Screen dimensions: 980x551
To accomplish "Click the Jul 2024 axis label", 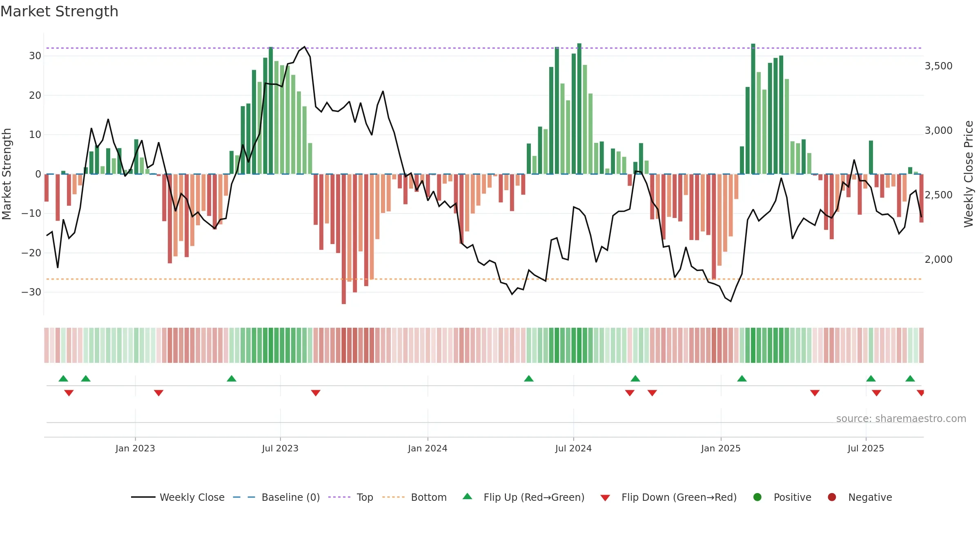I will coord(573,448).
